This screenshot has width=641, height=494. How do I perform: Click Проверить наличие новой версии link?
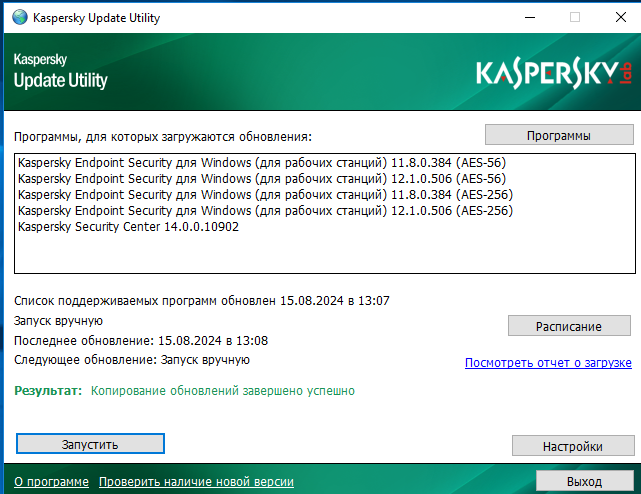pos(196,482)
